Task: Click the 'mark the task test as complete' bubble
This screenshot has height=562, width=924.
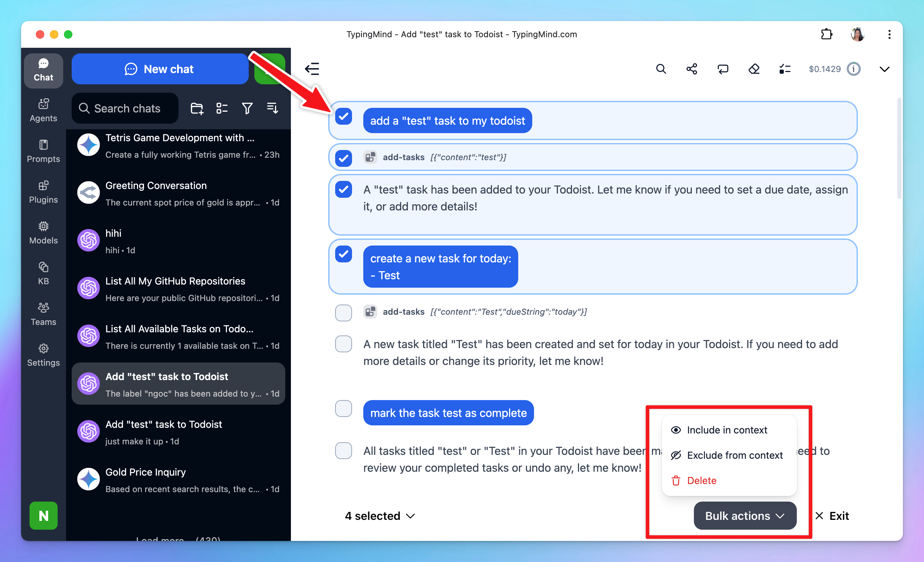Action: pyautogui.click(x=448, y=412)
